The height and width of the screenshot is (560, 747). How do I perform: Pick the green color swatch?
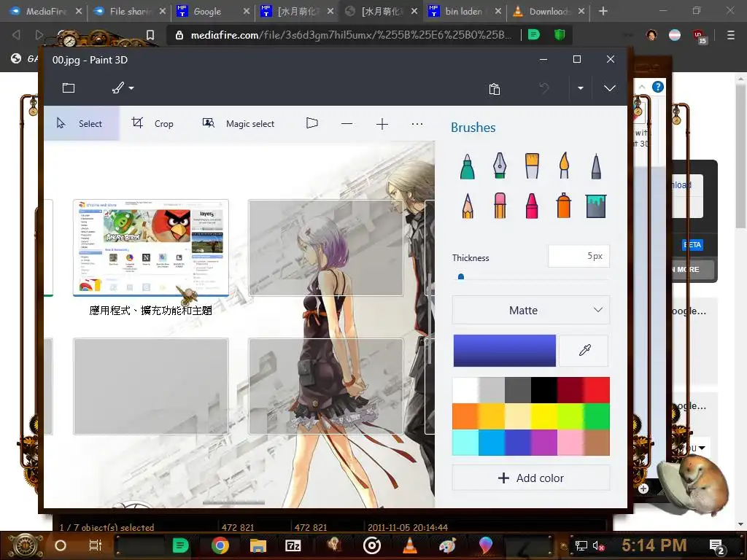click(x=597, y=416)
